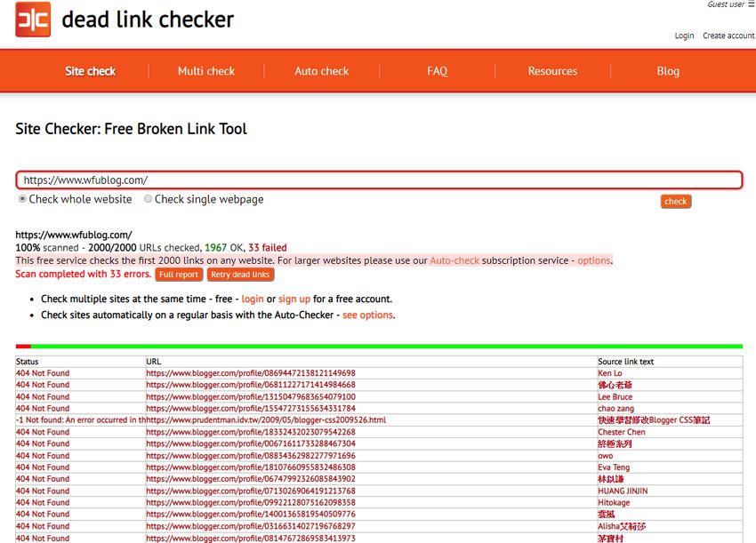
Task: Click the 33 failed count text
Action: pyautogui.click(x=268, y=248)
